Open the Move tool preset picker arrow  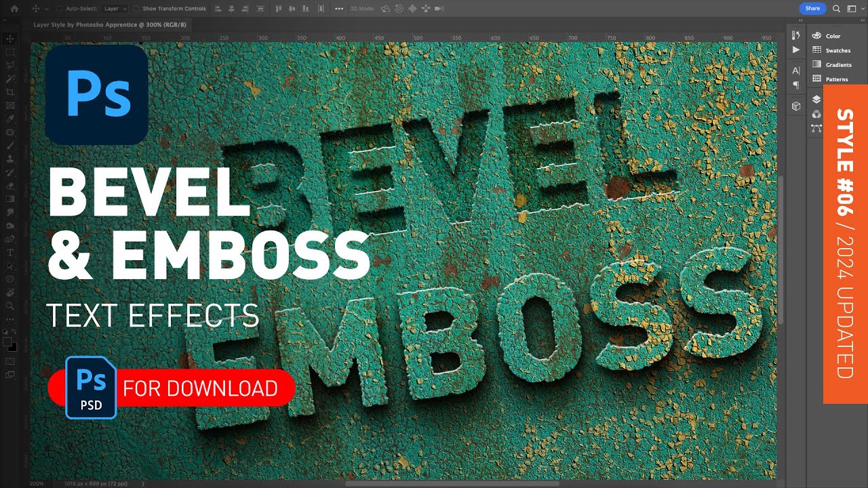(45, 9)
